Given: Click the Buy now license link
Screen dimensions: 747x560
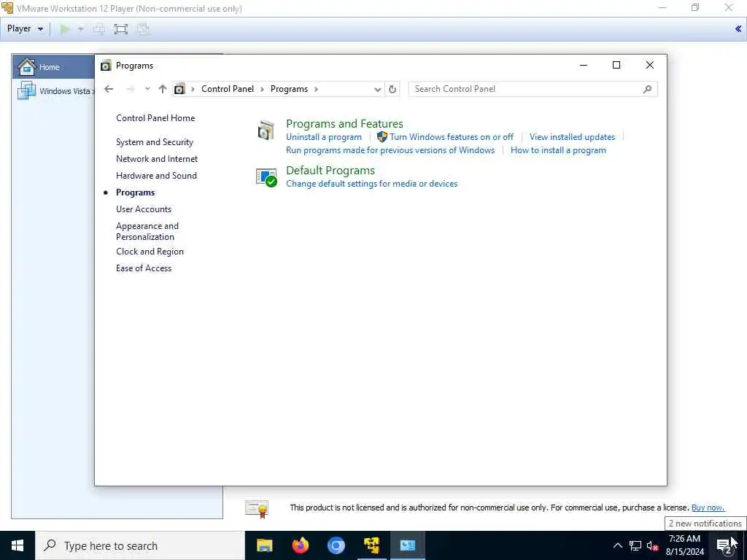Looking at the screenshot, I should (x=708, y=507).
